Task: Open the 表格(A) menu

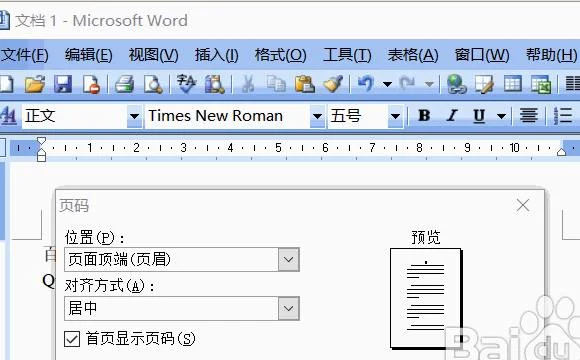Action: click(x=413, y=55)
